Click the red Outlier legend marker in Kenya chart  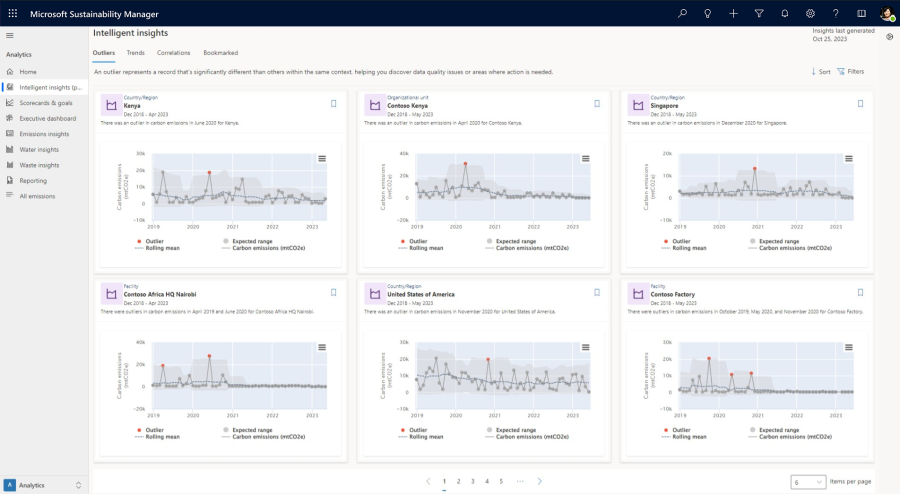(137, 241)
